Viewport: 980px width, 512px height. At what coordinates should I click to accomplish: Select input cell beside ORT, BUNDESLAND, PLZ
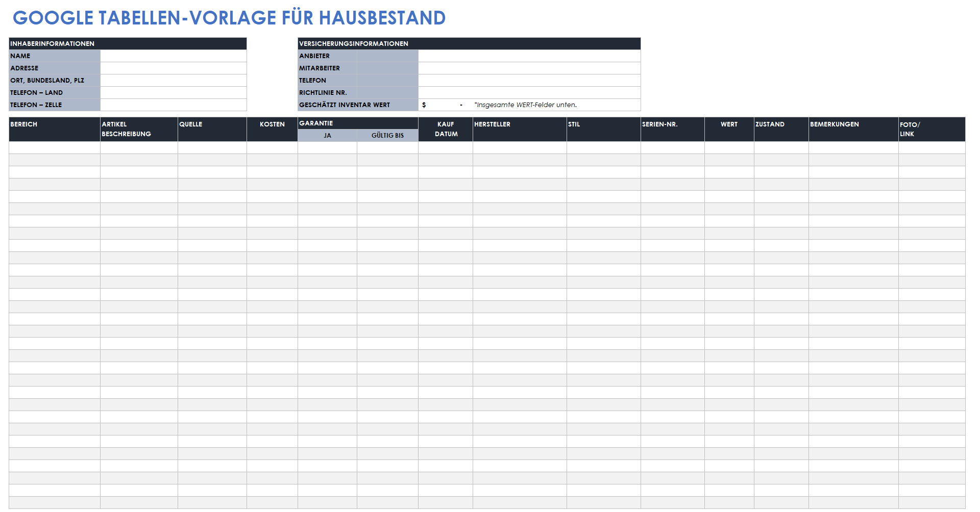pos(174,81)
